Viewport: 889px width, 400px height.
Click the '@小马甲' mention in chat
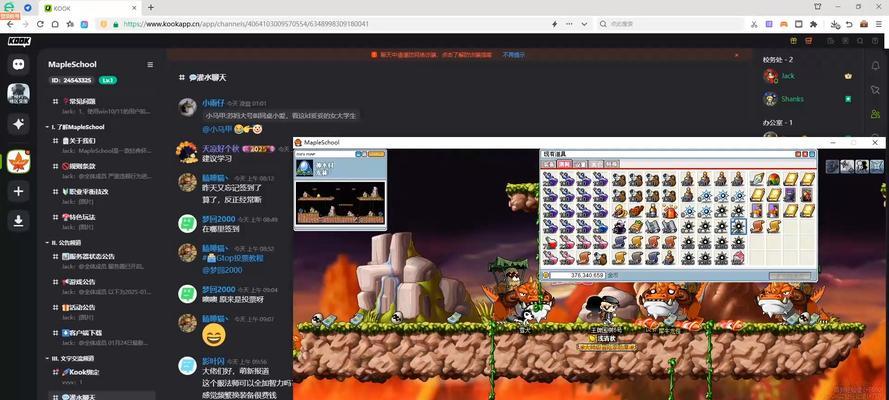tap(217, 129)
